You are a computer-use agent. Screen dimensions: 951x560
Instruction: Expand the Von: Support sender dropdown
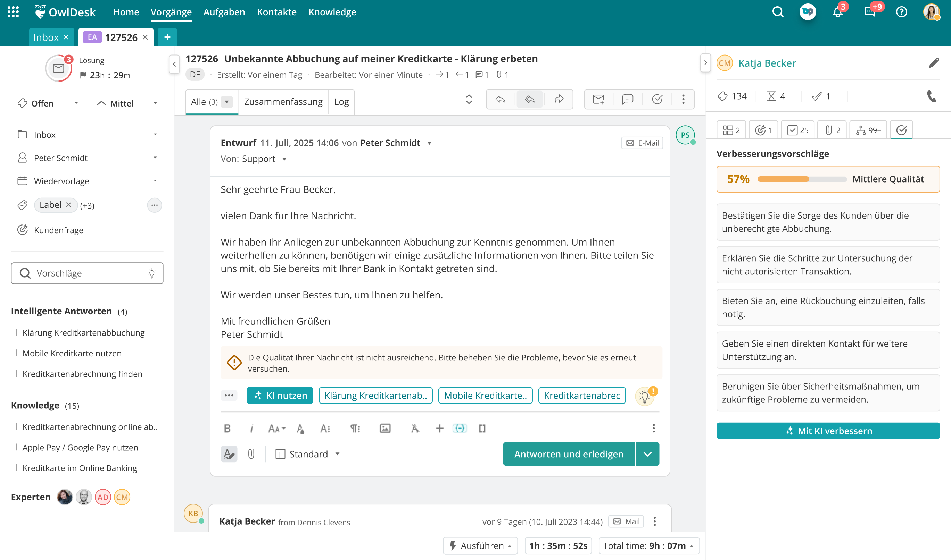click(x=284, y=159)
